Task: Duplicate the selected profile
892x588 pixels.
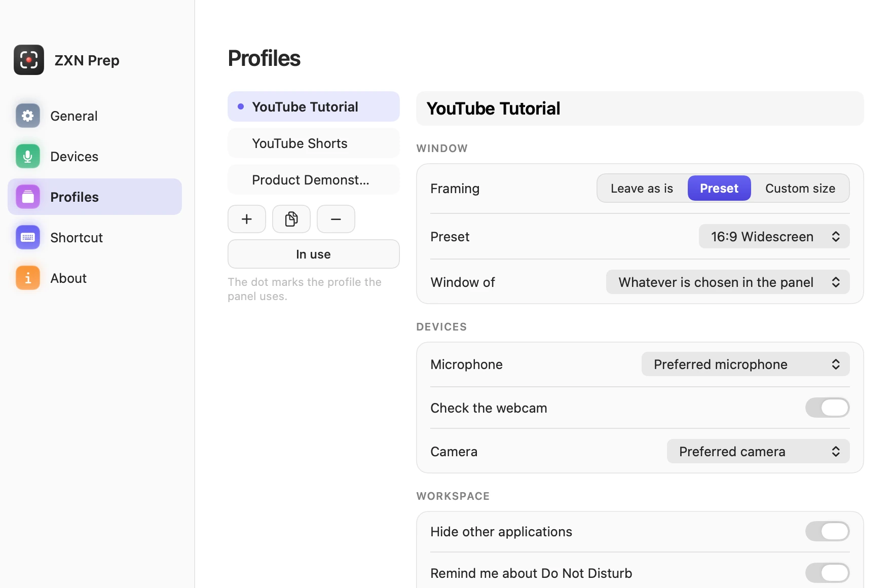Action: 291,219
